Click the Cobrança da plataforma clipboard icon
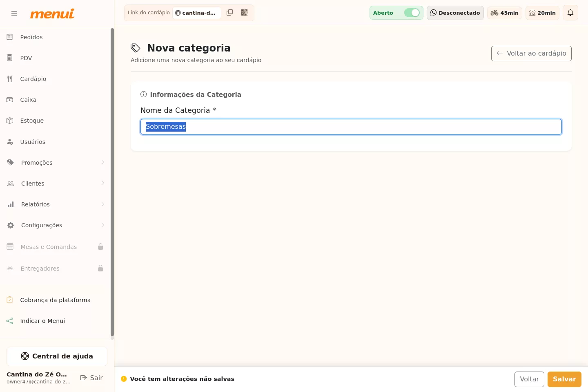Screen dimensions: 588x392 [x=10, y=300]
